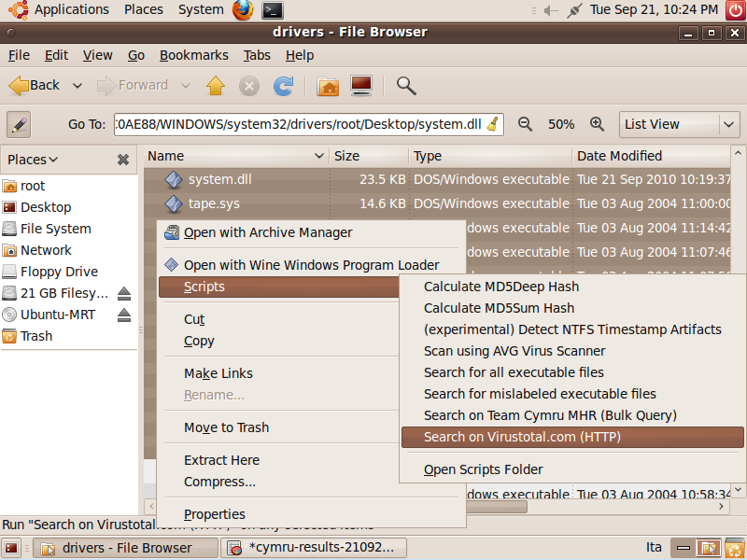Choose Open with Wine Windows Program Loader

coord(312,265)
